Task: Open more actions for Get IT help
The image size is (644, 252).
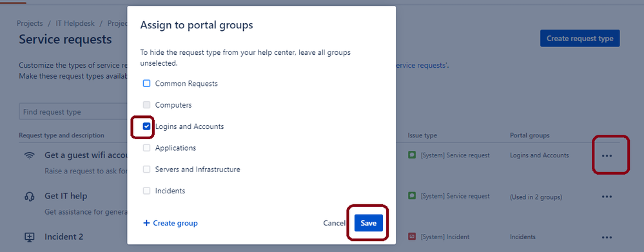Action: click(607, 197)
